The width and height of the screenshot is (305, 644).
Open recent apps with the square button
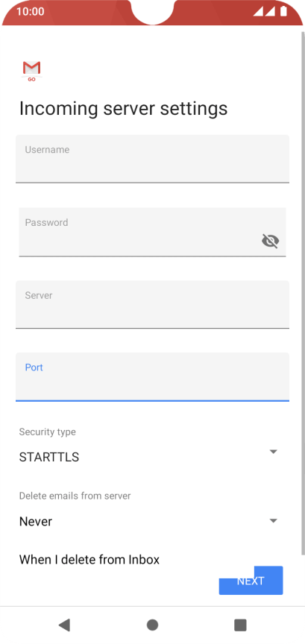point(240,625)
